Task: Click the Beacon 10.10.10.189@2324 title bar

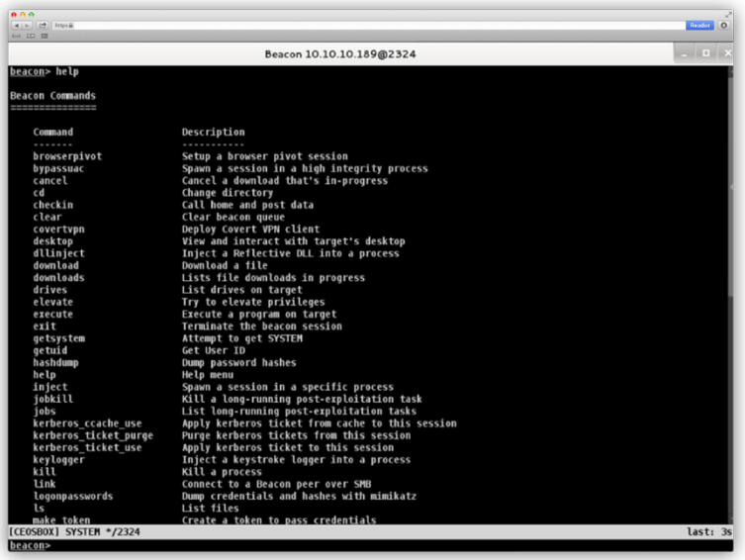Action: pyautogui.click(x=340, y=54)
